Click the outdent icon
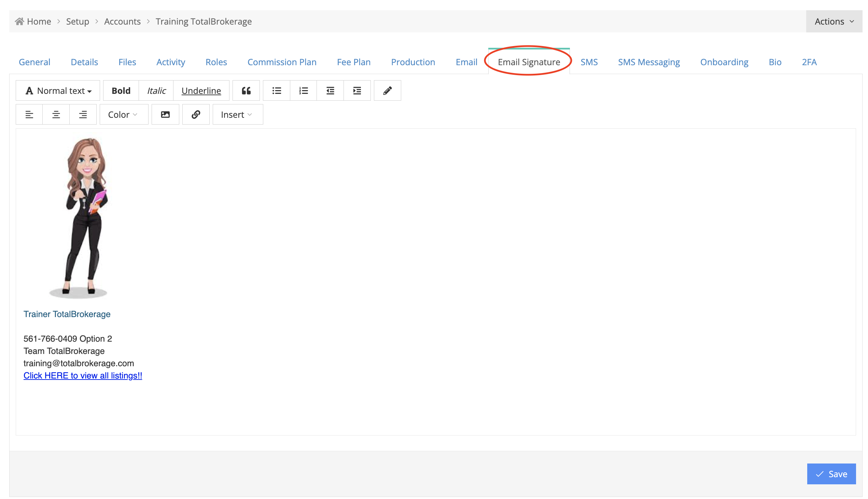This screenshot has width=868, height=499. (x=330, y=90)
